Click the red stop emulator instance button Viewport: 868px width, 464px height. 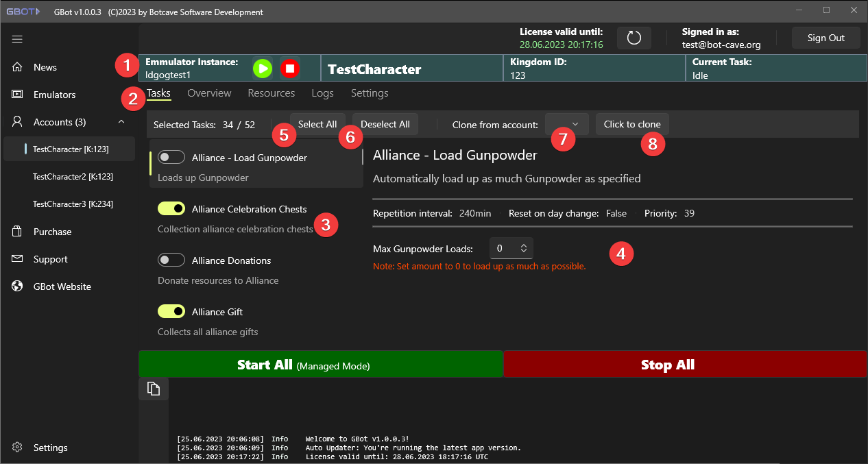[290, 69]
